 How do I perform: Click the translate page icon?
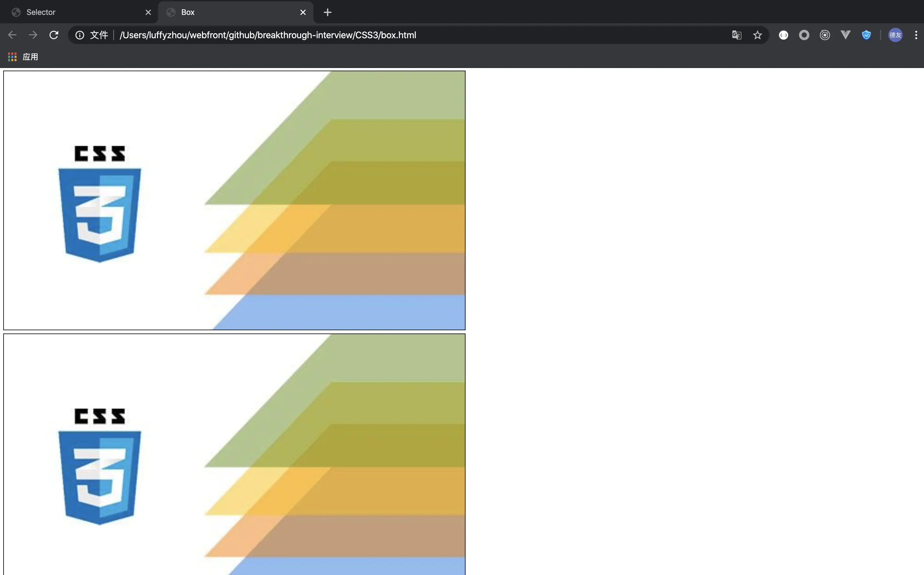pos(737,35)
